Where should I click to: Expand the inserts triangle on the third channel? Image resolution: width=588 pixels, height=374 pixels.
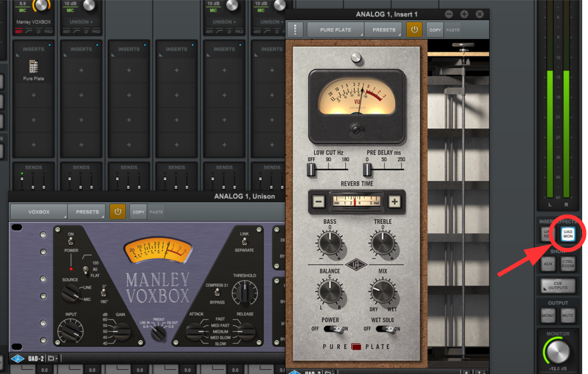click(113, 55)
